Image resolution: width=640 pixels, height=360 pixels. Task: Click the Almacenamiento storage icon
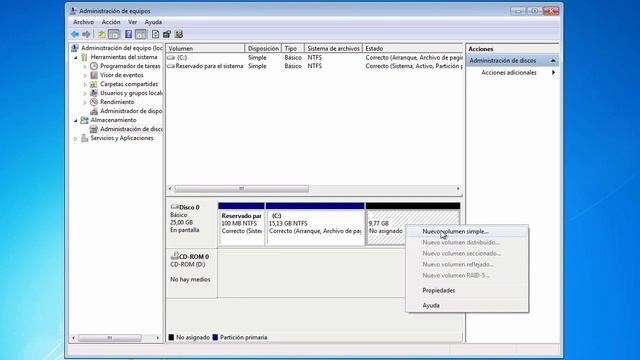(84, 120)
